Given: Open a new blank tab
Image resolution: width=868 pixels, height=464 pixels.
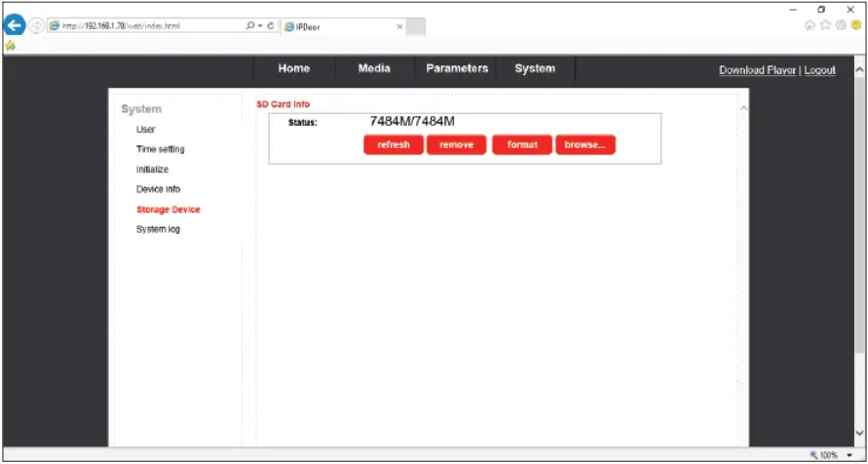Looking at the screenshot, I should tap(416, 26).
